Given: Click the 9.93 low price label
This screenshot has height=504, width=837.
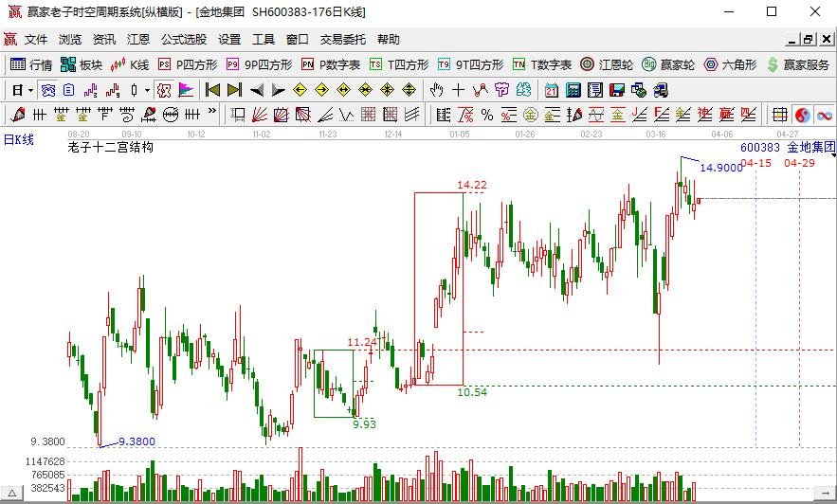Looking at the screenshot, I should coord(364,424).
